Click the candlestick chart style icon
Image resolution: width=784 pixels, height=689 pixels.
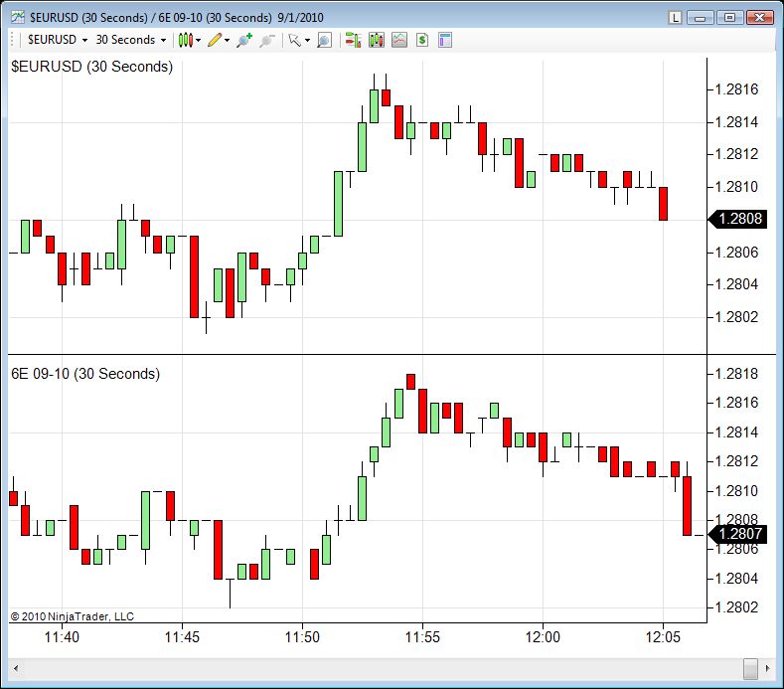(186, 40)
